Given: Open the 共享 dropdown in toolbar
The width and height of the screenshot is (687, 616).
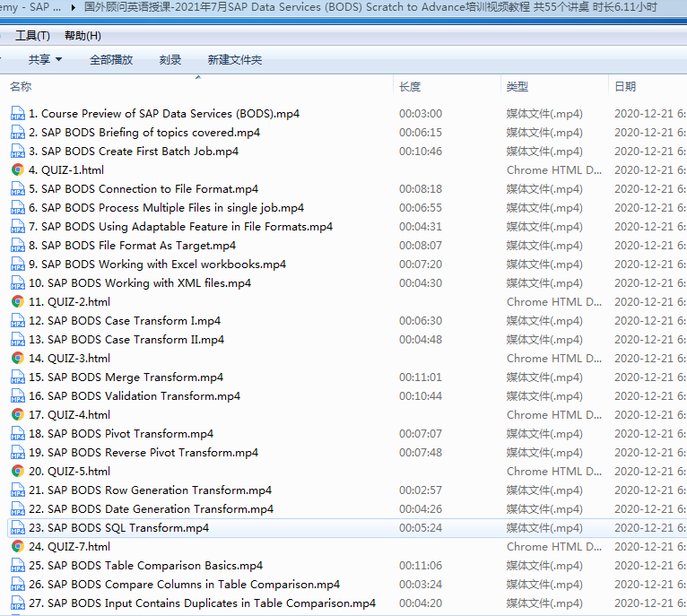Looking at the screenshot, I should coord(45,59).
